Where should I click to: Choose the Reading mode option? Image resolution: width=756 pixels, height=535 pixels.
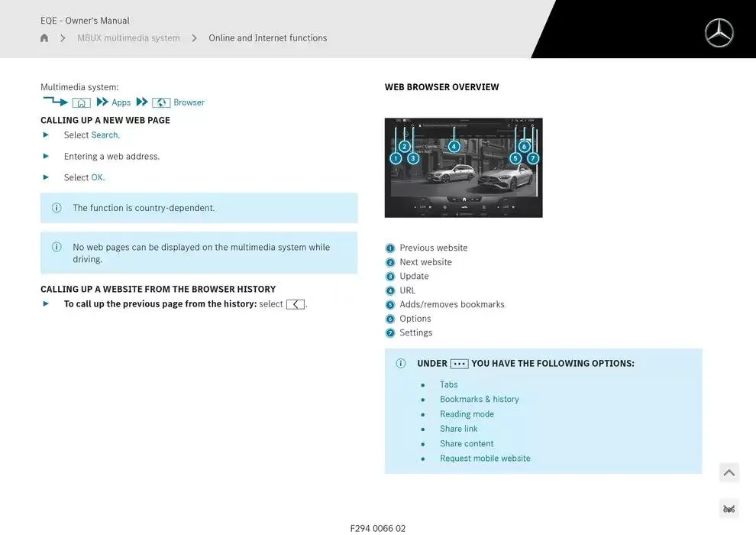tap(467, 414)
